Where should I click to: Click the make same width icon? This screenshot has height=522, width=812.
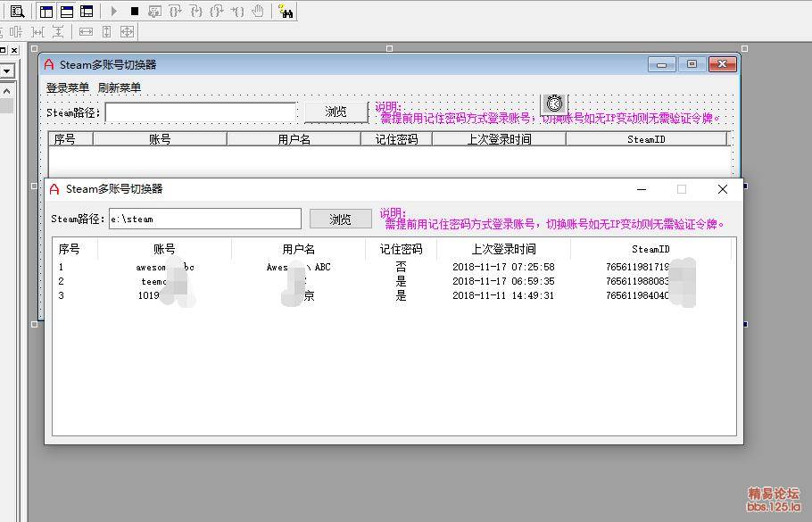pyautogui.click(x=86, y=32)
